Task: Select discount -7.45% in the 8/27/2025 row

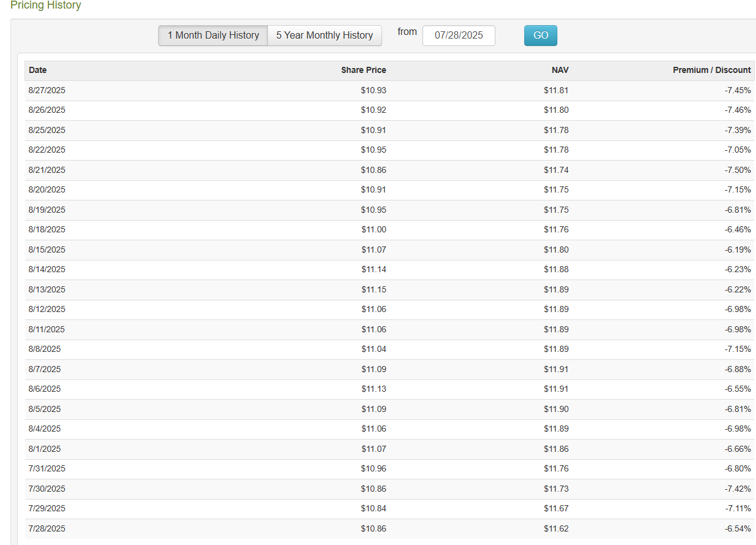Action: point(738,90)
